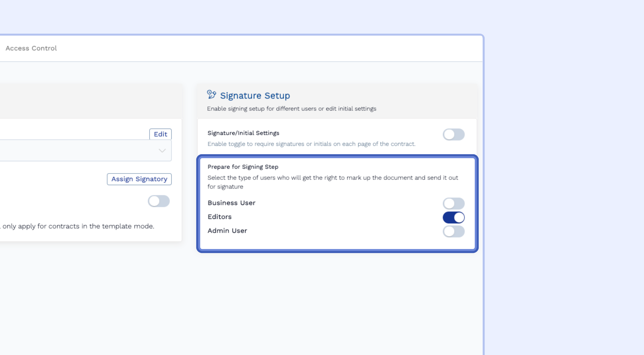Click the 'Enable toggle to require signatures' description
The width and height of the screenshot is (644, 355).
pos(311,144)
